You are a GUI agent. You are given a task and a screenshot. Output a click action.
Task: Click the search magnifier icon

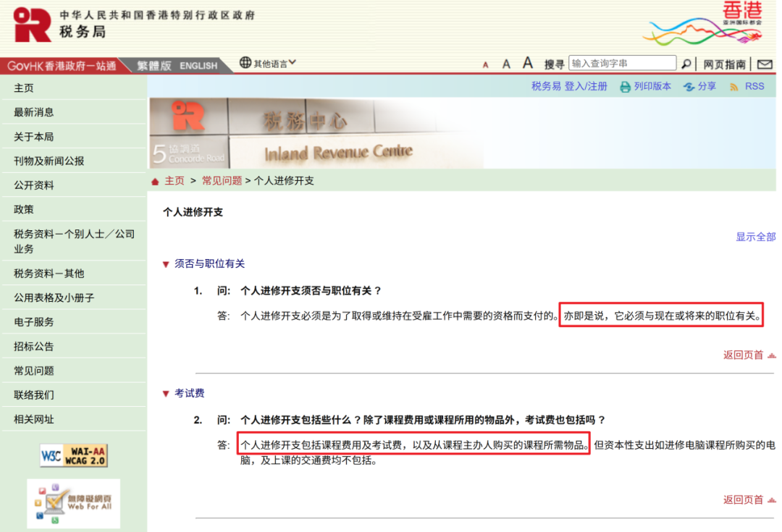coord(686,64)
